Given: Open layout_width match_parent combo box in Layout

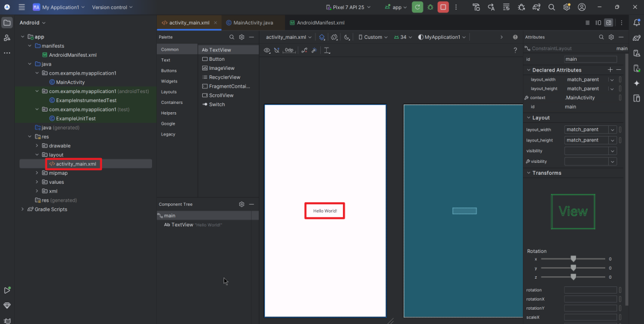Looking at the screenshot, I should 590,129.
